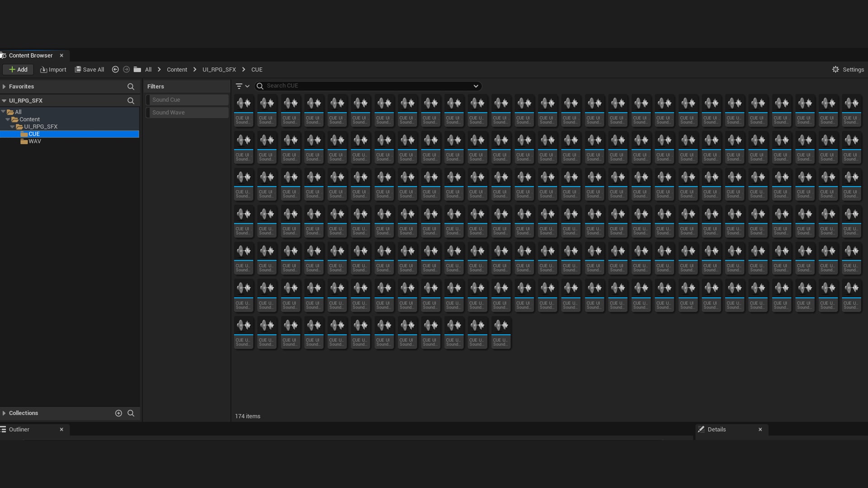
Task: Expand the Favorites section
Action: 4,87
